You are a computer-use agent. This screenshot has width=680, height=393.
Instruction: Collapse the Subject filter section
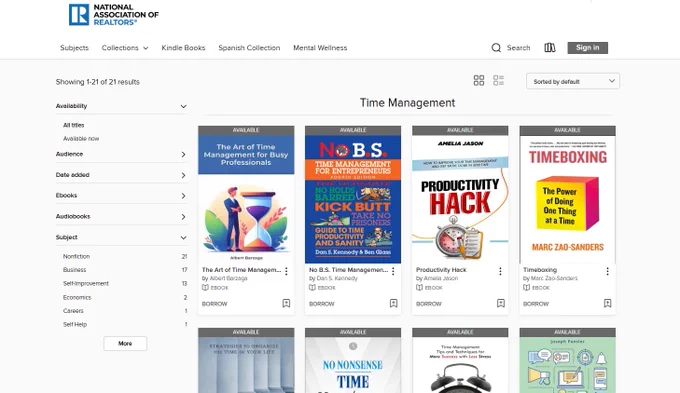(121, 237)
